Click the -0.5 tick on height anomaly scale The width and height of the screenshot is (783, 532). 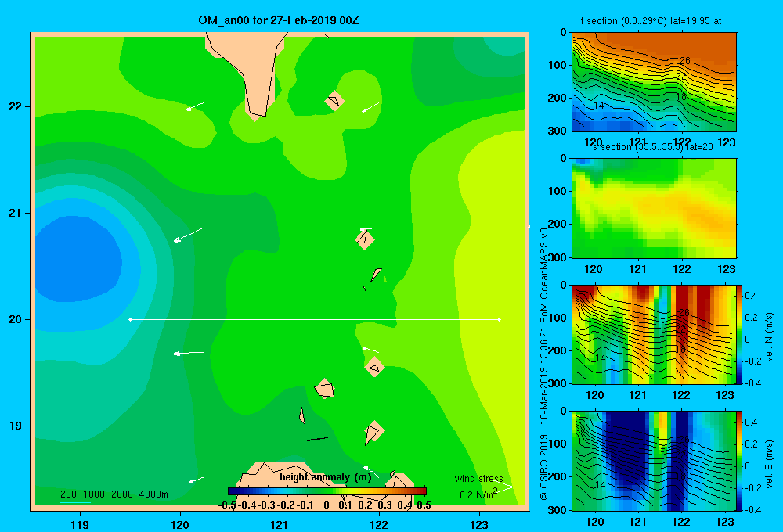coord(227,505)
